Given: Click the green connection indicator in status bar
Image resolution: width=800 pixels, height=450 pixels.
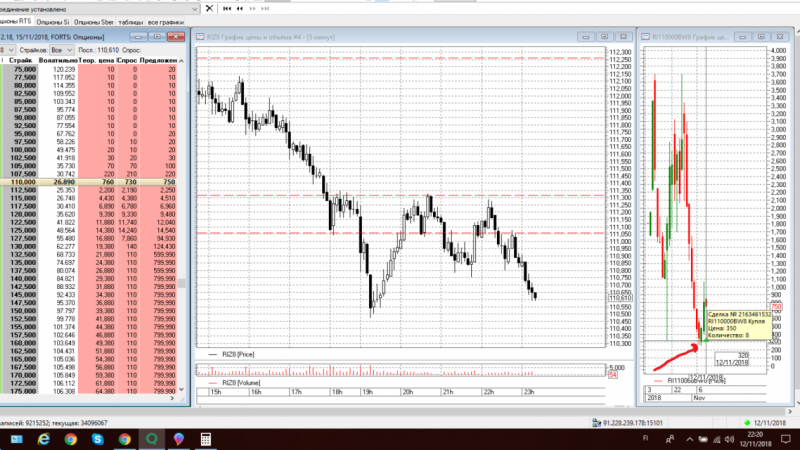Looking at the screenshot, I should click(x=747, y=423).
